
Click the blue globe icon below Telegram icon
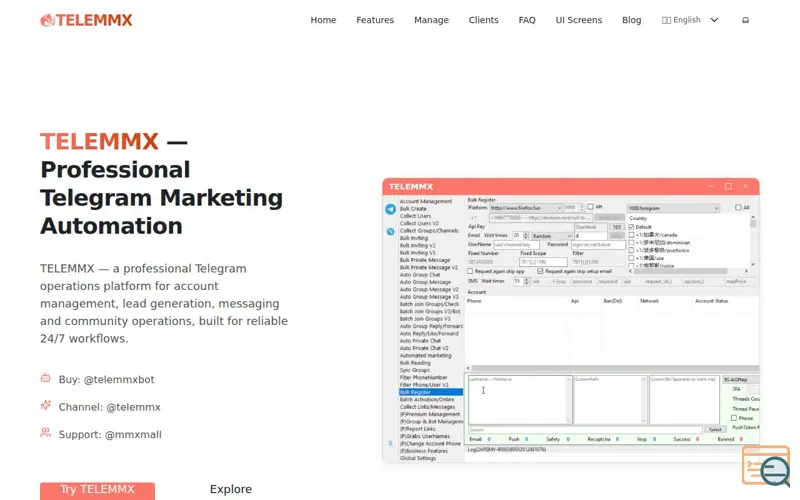tap(390, 232)
